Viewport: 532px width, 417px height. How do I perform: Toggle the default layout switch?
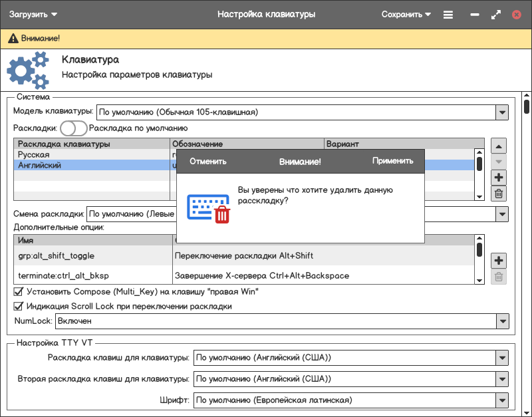click(x=73, y=128)
